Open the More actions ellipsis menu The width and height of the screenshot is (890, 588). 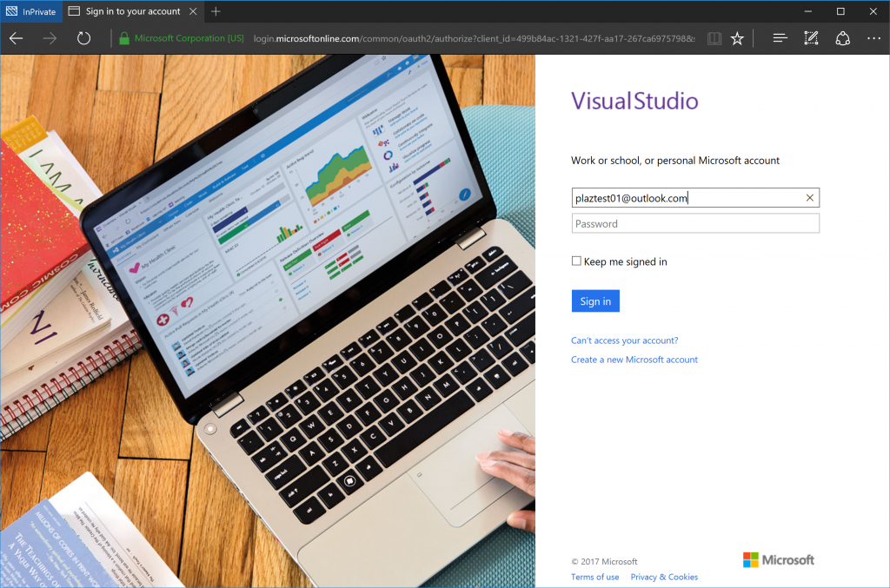[x=873, y=38]
